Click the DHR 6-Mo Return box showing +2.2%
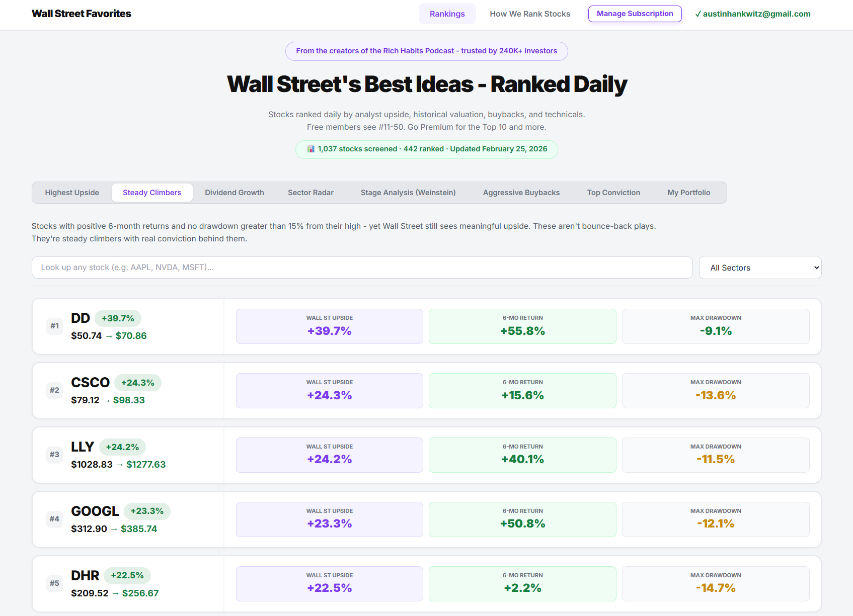This screenshot has height=616, width=853. 522,584
